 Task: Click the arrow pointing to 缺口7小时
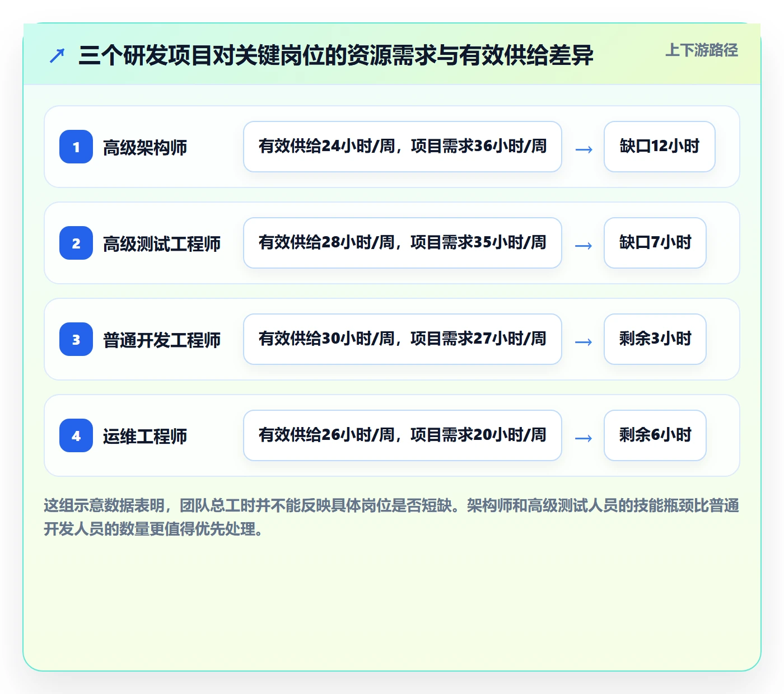[584, 246]
